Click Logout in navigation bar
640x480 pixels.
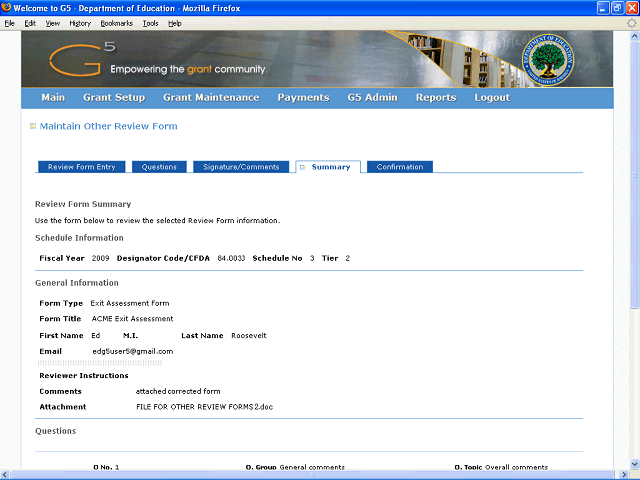tap(492, 98)
